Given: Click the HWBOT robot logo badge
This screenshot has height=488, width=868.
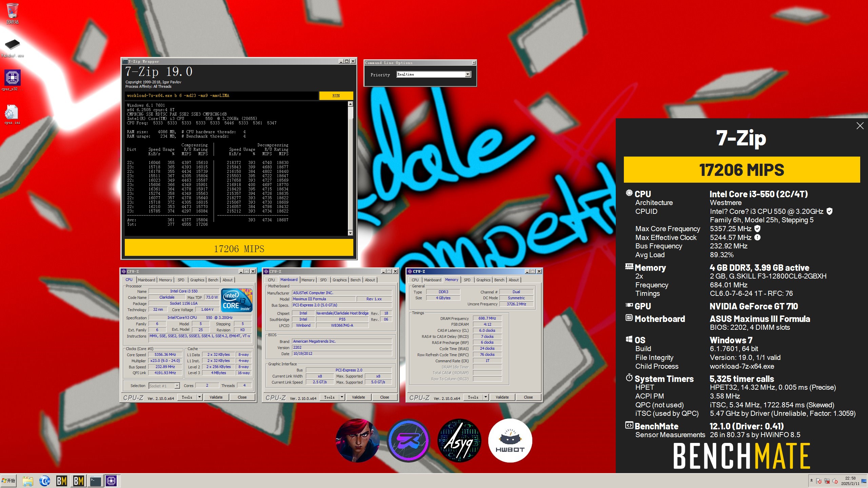Looking at the screenshot, I should pos(510,441).
